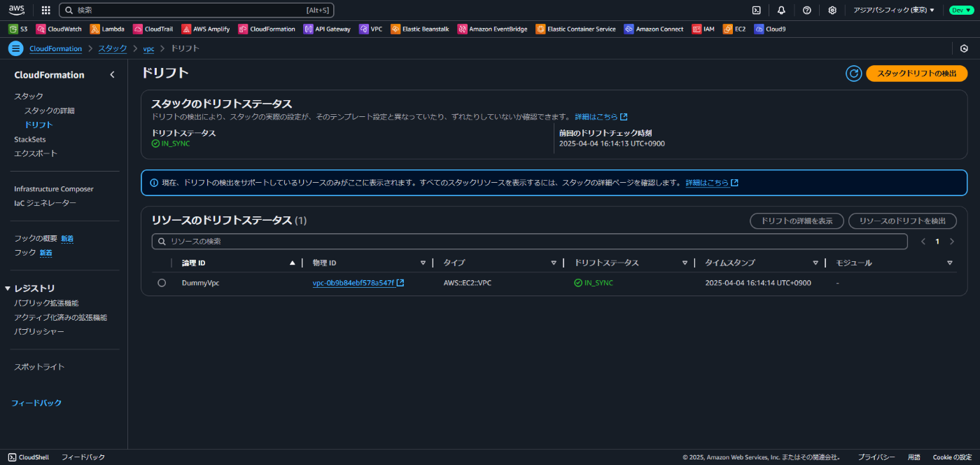Image resolution: width=980 pixels, height=465 pixels.
Task: Open the Lambda shortcut in favorites bar
Action: pyautogui.click(x=107, y=29)
